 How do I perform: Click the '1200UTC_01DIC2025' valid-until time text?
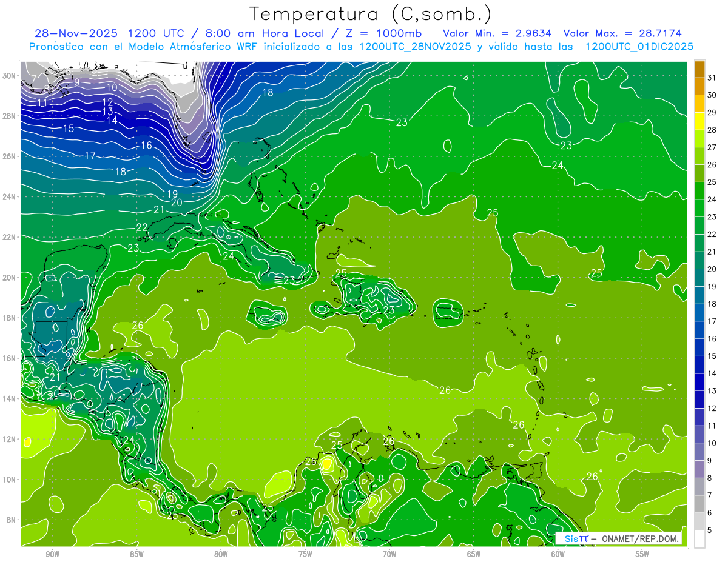(639, 47)
